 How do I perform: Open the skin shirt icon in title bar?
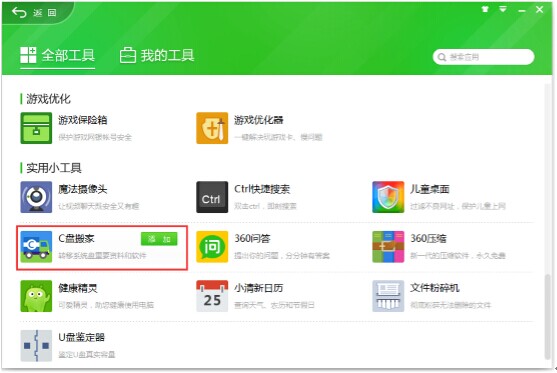tap(485, 9)
